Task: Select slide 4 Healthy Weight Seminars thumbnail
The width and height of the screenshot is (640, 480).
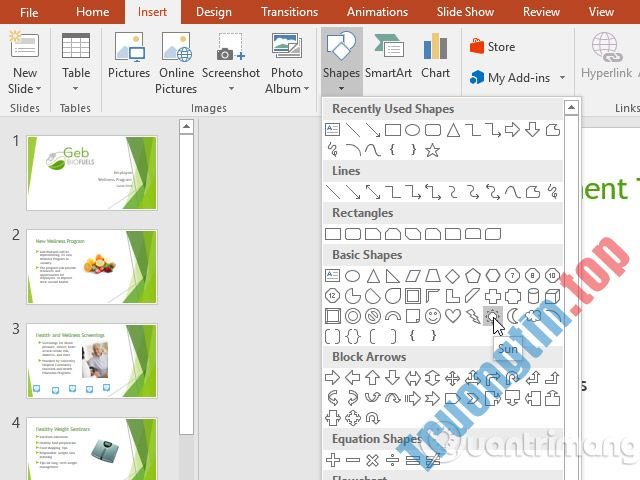Action: 92,449
